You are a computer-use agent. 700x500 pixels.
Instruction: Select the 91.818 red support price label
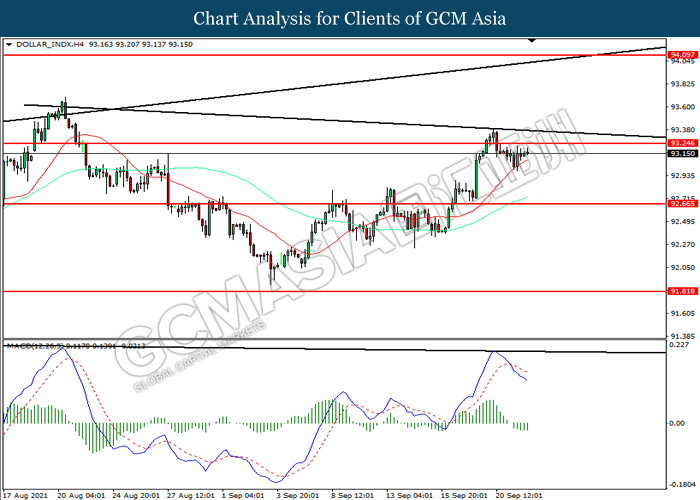(x=683, y=291)
